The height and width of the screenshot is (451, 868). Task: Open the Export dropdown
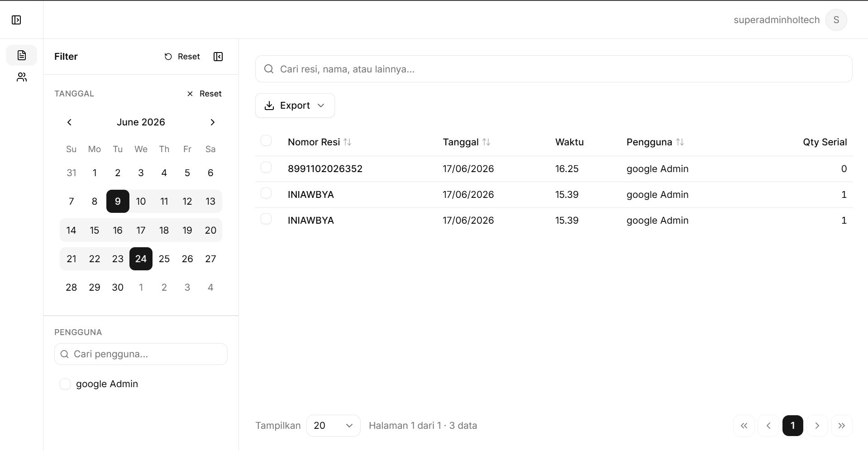pyautogui.click(x=295, y=106)
